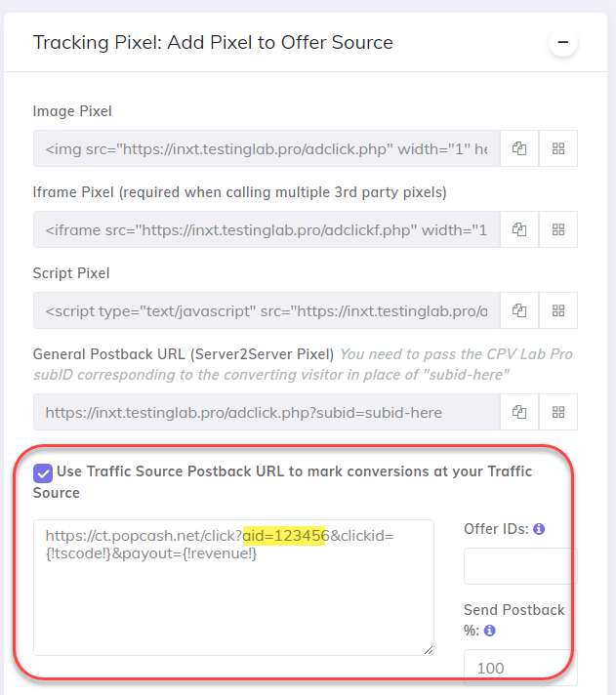Click the Script Pixel label
616x695 pixels.
pyautogui.click(x=71, y=273)
